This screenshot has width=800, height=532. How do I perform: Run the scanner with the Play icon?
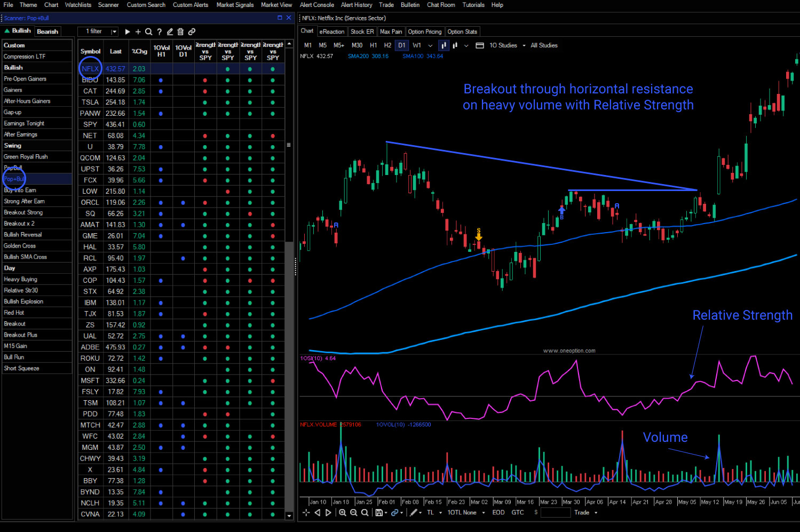(x=128, y=31)
